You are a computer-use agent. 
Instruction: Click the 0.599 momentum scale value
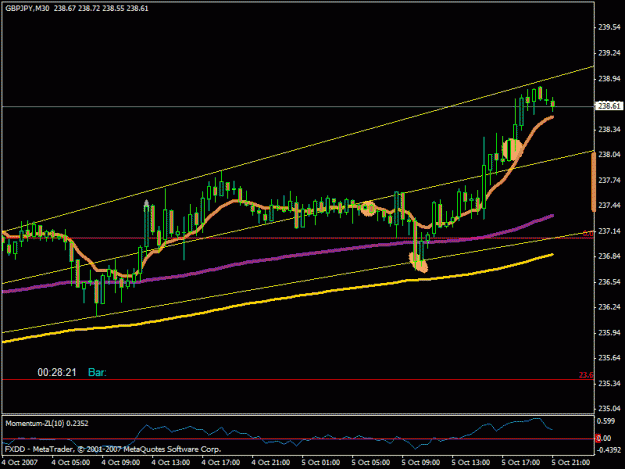[606, 421]
